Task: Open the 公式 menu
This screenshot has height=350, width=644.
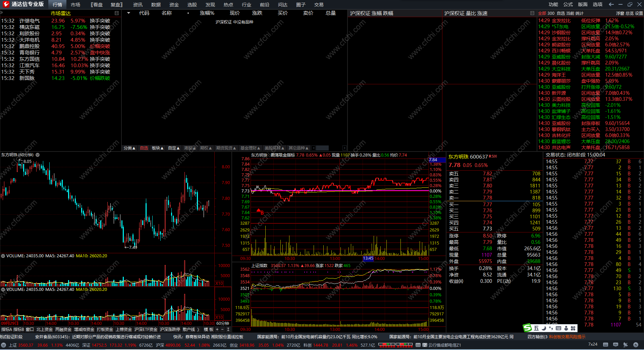Action: click(568, 4)
